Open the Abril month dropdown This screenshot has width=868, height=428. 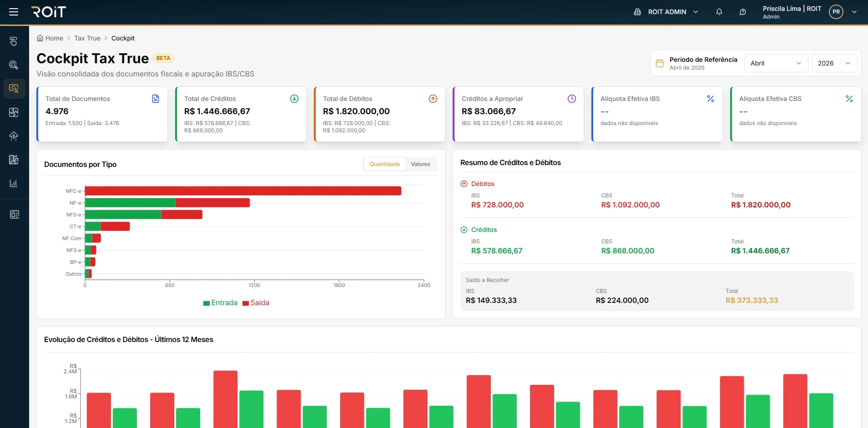[776, 63]
